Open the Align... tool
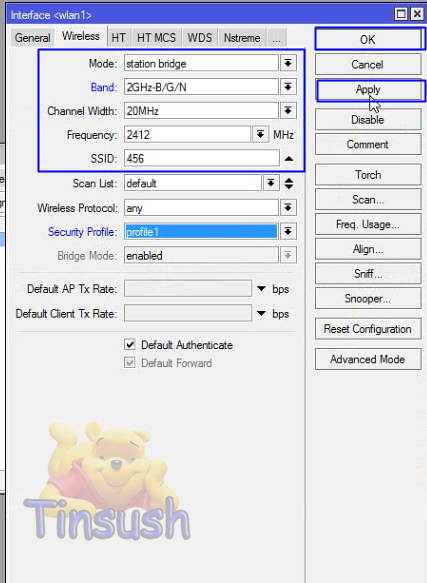The height and width of the screenshot is (583, 427). tap(368, 249)
